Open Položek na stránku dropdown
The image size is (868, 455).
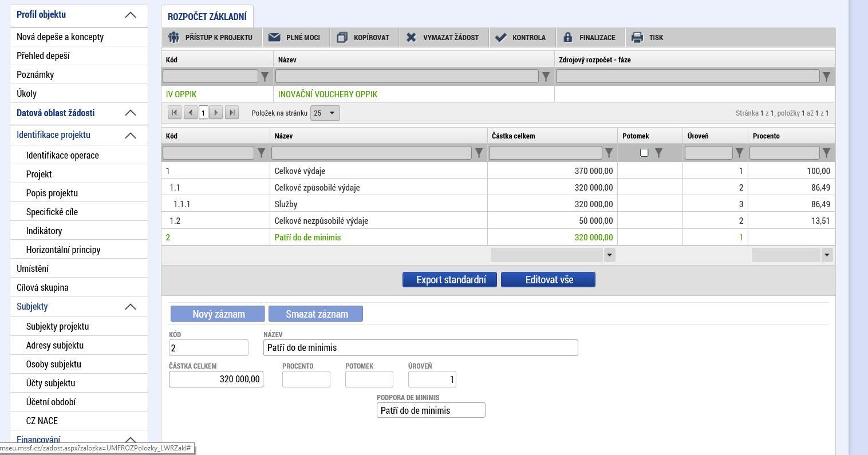click(325, 113)
